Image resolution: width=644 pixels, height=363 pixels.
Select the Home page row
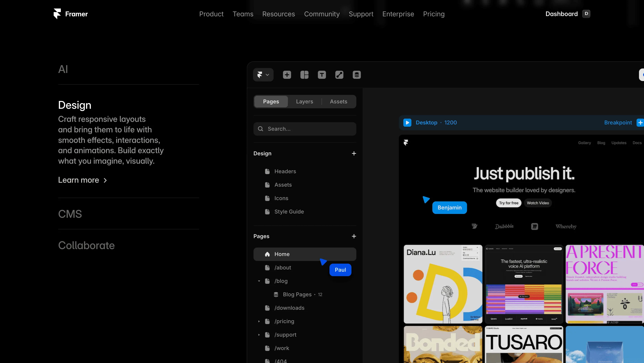point(305,254)
